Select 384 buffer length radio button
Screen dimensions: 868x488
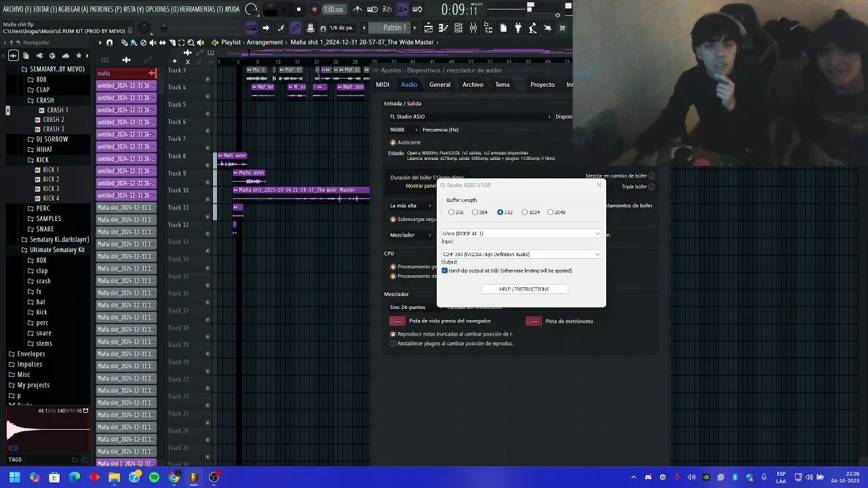click(475, 212)
